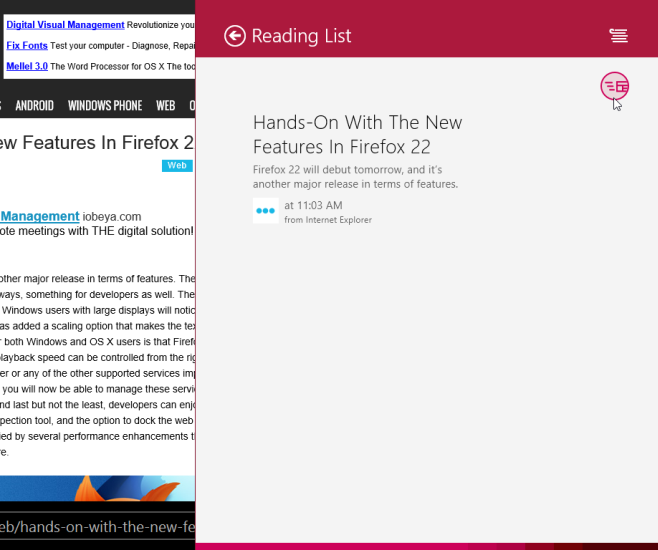Screen dimensions: 658x550
Task: Click the blue three-dots article thumbnail
Action: tap(266, 211)
